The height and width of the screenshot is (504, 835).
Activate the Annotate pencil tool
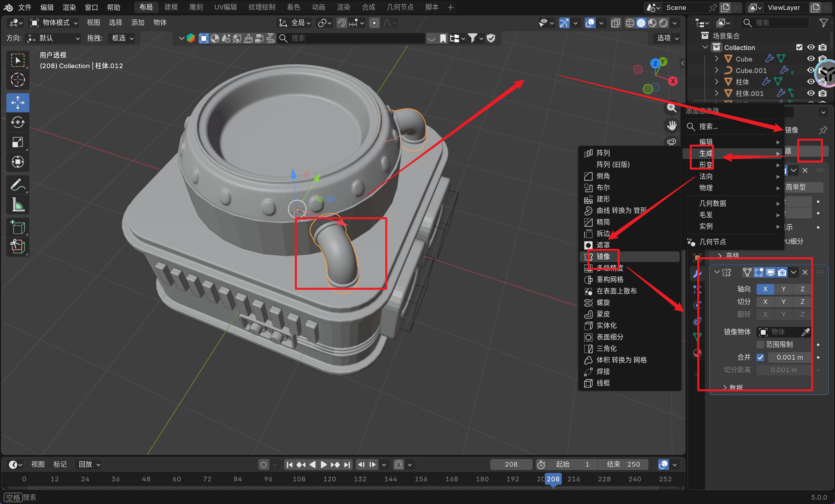click(x=17, y=185)
